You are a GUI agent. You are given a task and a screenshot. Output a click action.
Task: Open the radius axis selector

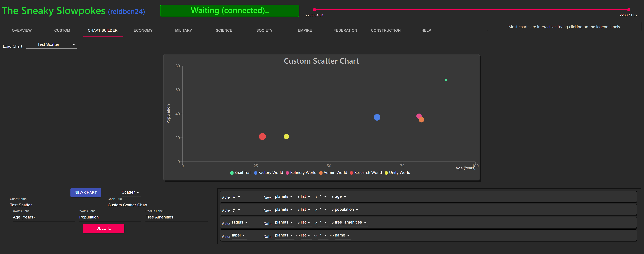(x=239, y=222)
